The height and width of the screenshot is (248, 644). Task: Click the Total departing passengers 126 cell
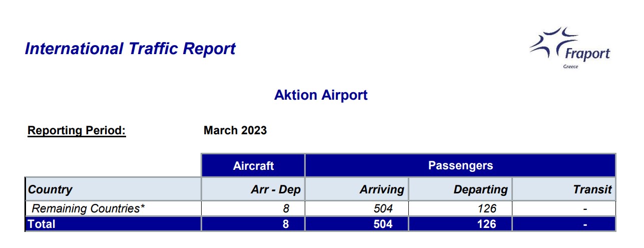pyautogui.click(x=460, y=224)
